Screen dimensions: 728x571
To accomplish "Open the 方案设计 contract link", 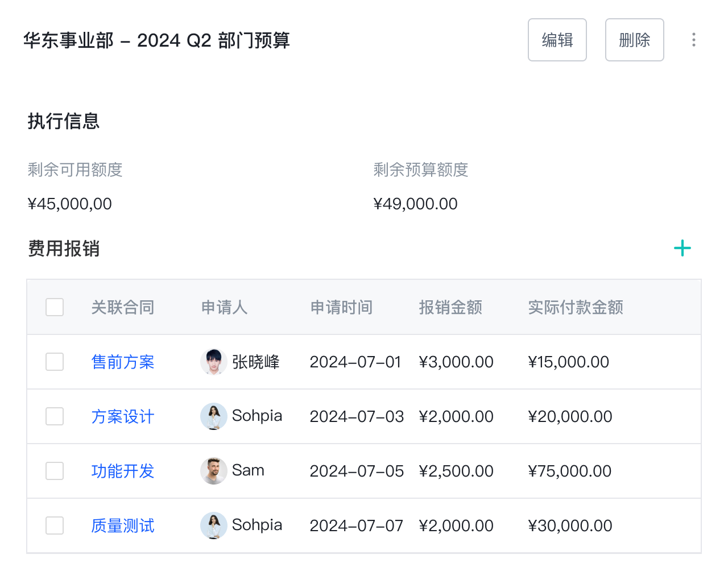I will pos(123,416).
